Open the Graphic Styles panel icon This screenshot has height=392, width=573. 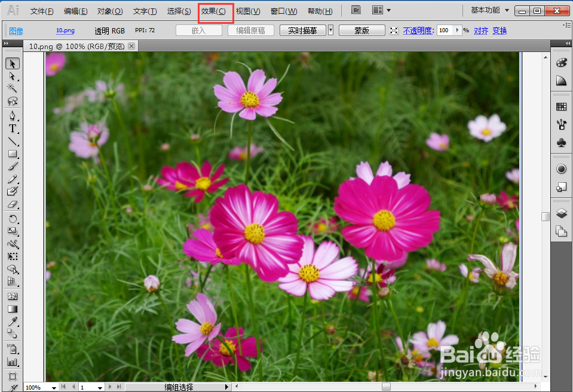[561, 187]
